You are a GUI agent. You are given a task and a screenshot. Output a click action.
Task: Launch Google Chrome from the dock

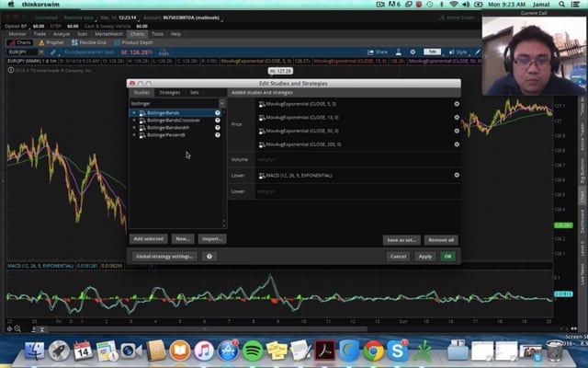click(x=373, y=350)
